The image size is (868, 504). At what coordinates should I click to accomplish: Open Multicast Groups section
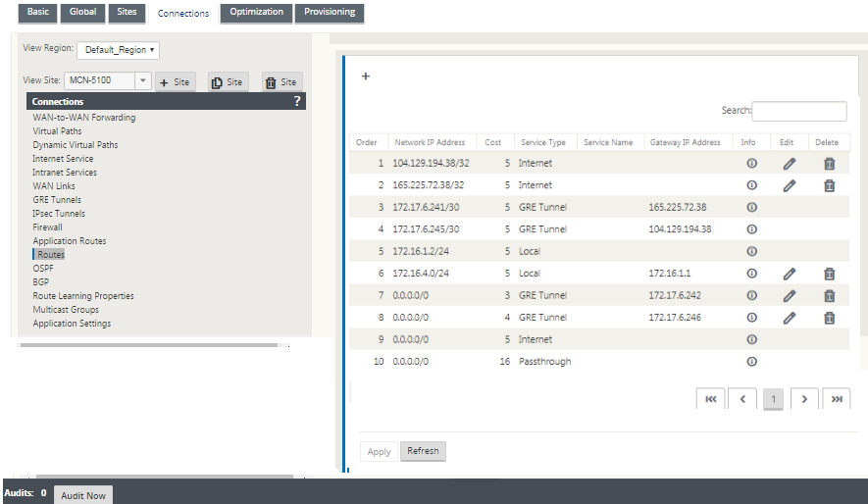pos(66,310)
